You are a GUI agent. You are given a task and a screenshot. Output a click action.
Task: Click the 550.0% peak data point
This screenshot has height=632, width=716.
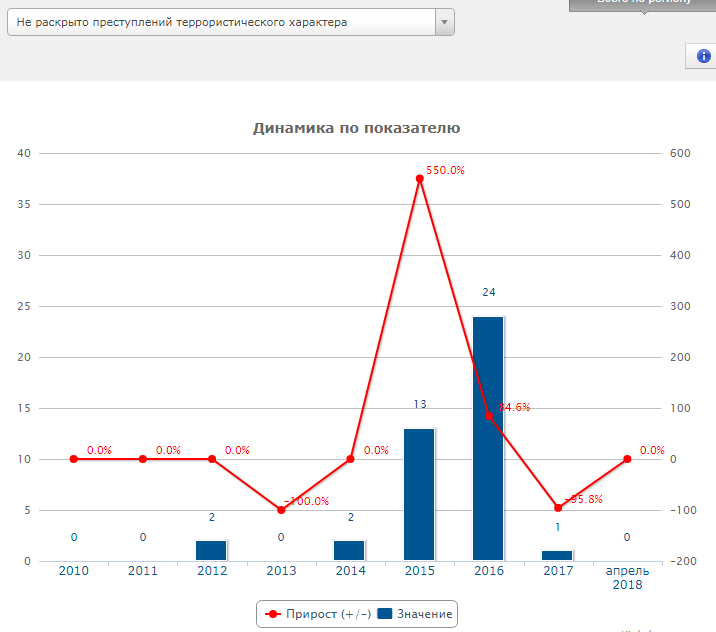(420, 179)
